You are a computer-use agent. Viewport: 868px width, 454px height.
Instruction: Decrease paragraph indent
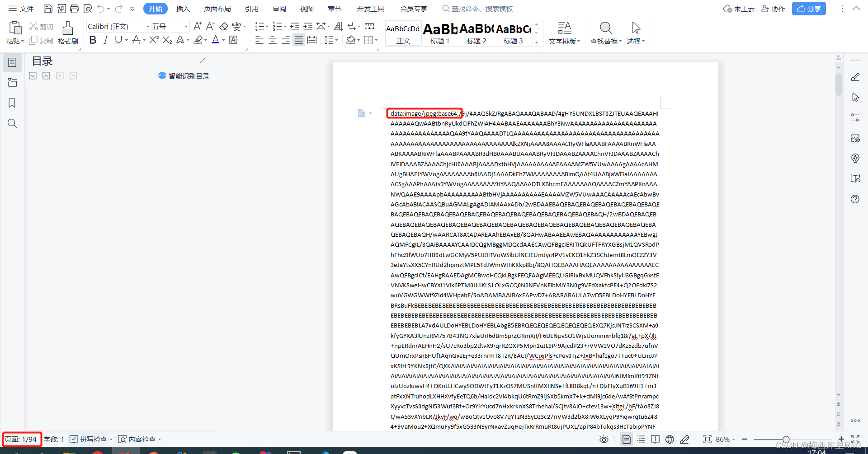point(295,26)
